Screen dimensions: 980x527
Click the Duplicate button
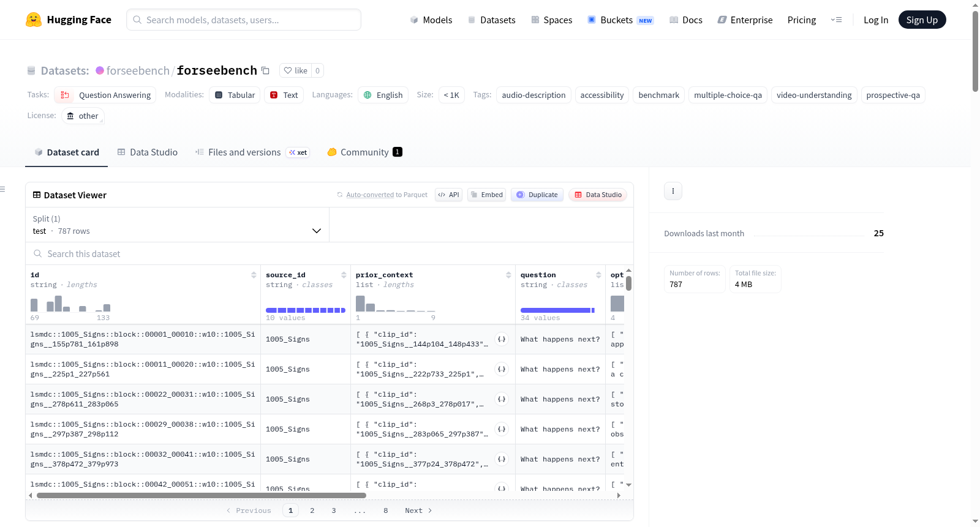tap(537, 195)
